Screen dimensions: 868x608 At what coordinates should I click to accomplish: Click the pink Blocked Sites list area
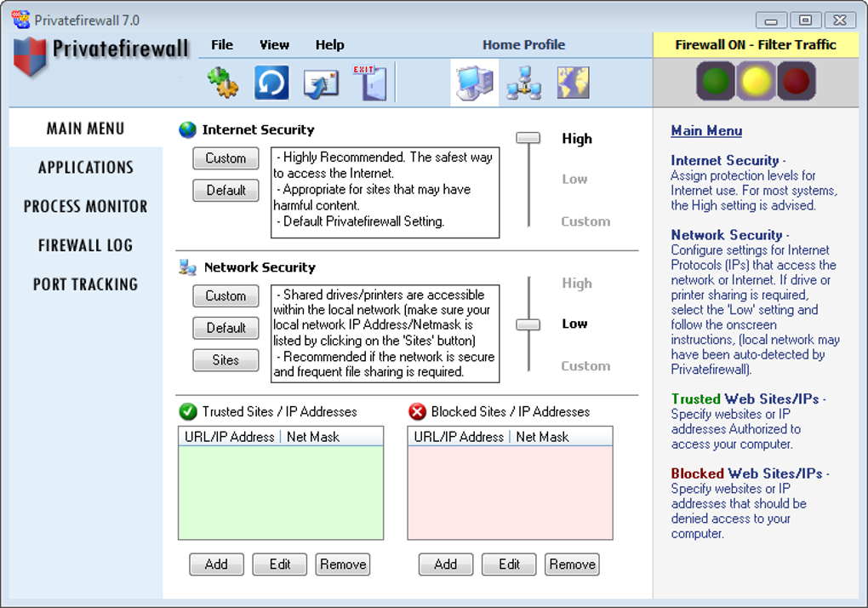tap(510, 492)
